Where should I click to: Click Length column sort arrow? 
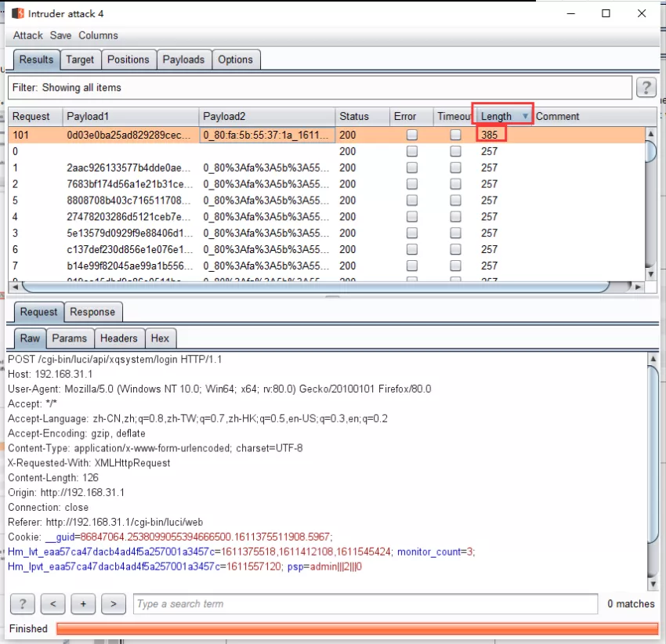tap(525, 117)
